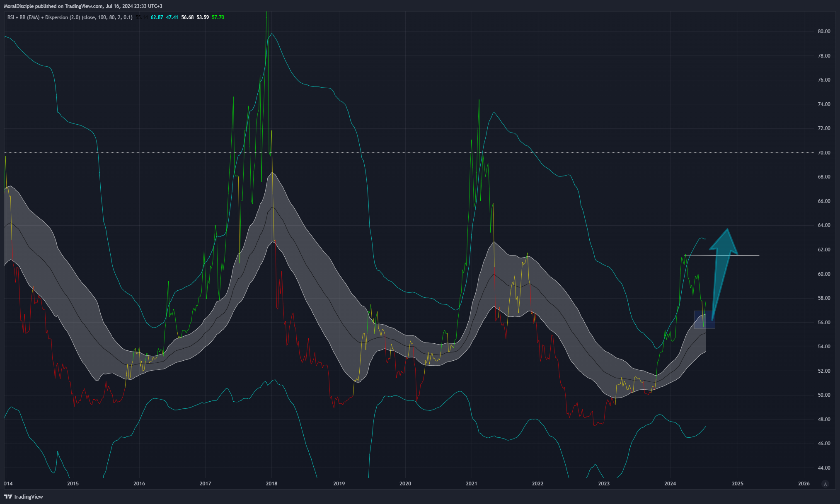Click the 76.00 price scale label
The height and width of the screenshot is (504, 840).
point(824,80)
